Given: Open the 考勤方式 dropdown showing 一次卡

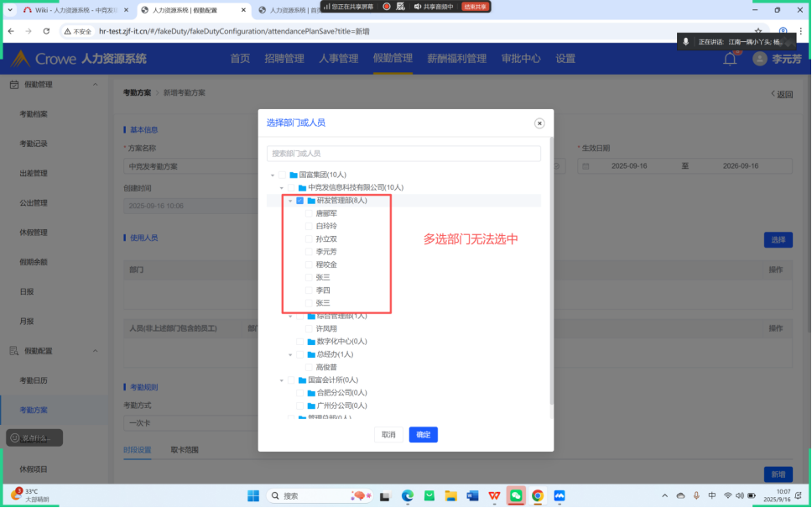Looking at the screenshot, I should (190, 423).
